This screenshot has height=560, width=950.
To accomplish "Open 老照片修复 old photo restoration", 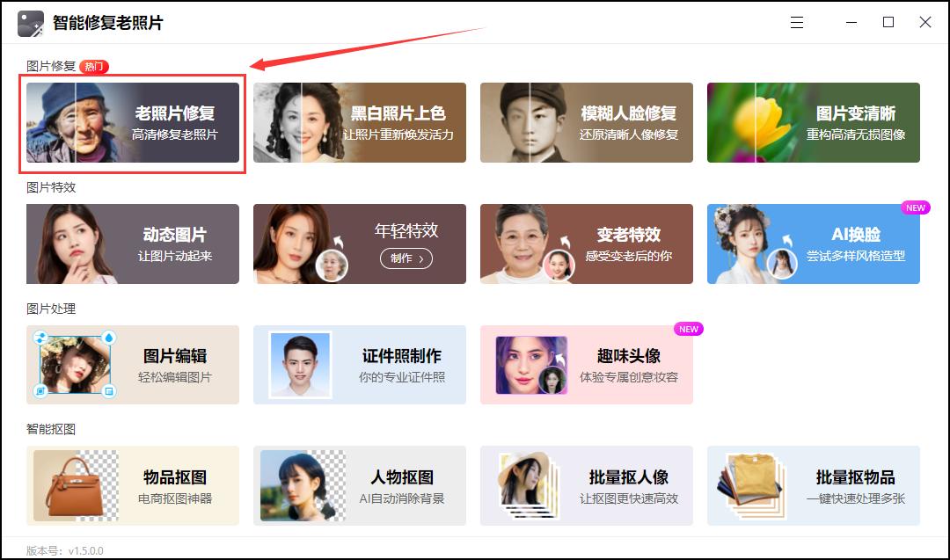I will [x=133, y=122].
